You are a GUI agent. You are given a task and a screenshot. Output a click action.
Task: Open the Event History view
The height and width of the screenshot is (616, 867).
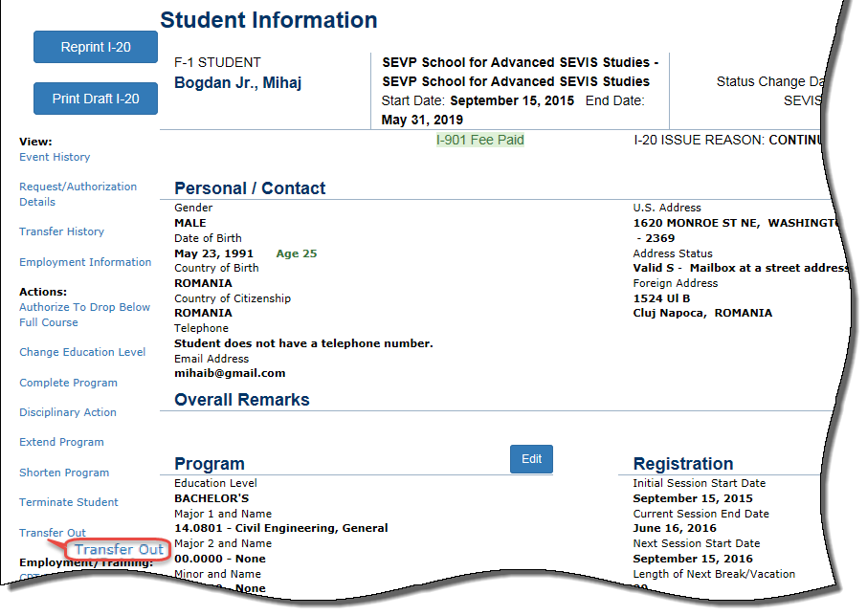[55, 157]
